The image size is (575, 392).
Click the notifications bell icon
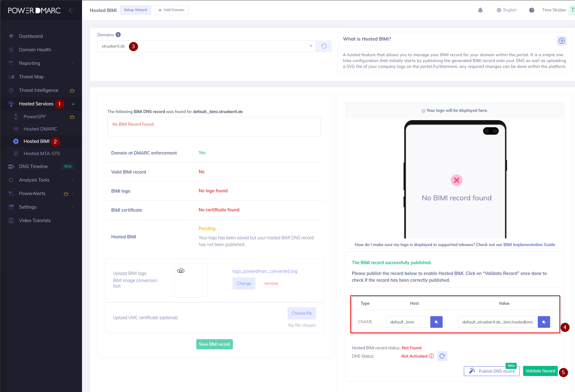(480, 10)
